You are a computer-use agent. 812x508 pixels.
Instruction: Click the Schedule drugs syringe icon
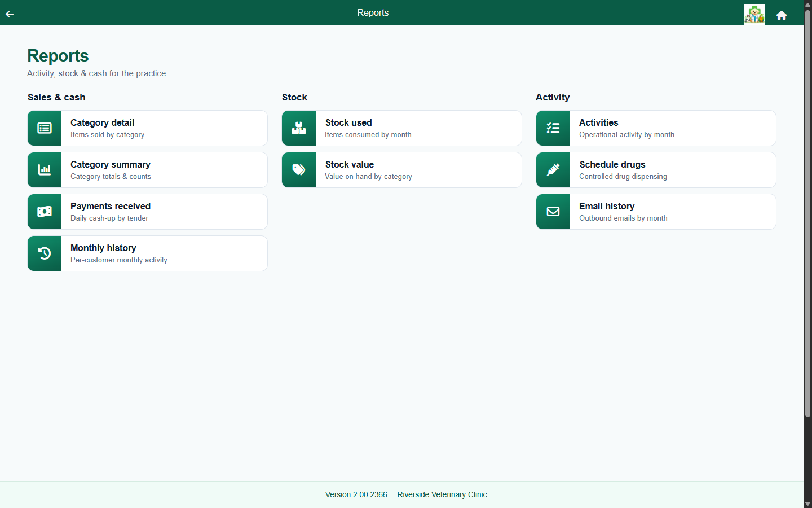click(x=553, y=170)
